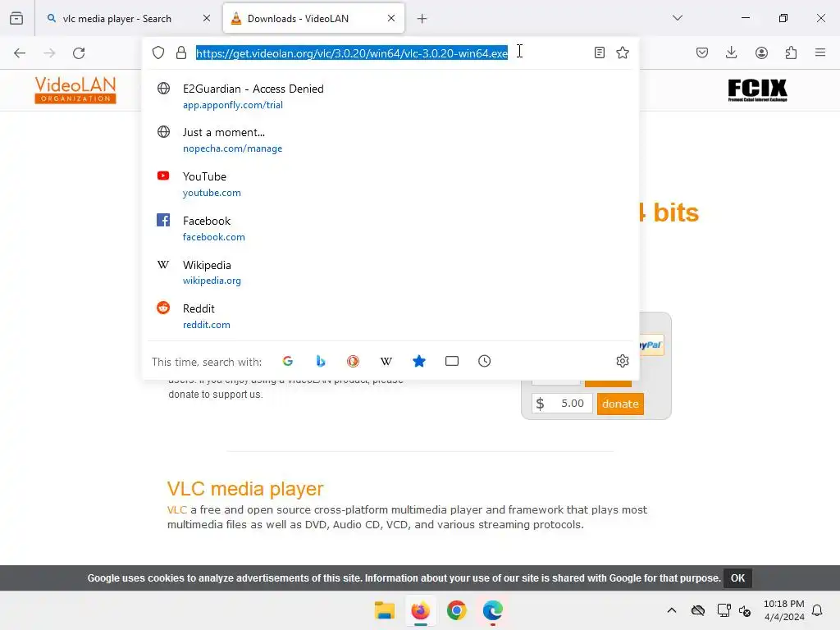The height and width of the screenshot is (630, 840).
Task: Click the lower orange donate button
Action: (x=620, y=404)
